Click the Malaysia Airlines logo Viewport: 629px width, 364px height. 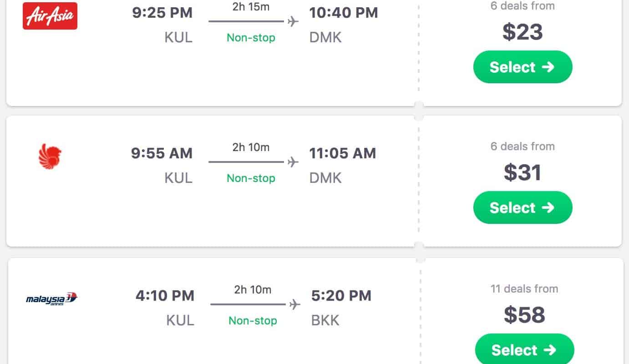pyautogui.click(x=52, y=299)
